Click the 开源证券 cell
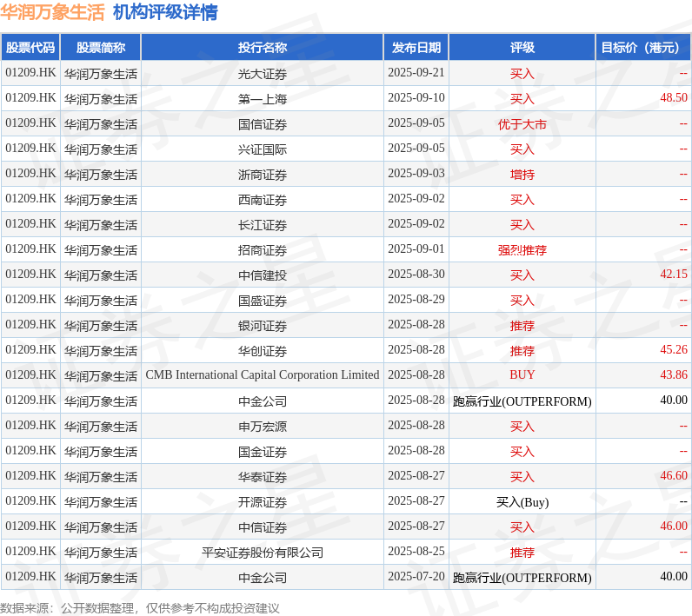 (x=263, y=501)
